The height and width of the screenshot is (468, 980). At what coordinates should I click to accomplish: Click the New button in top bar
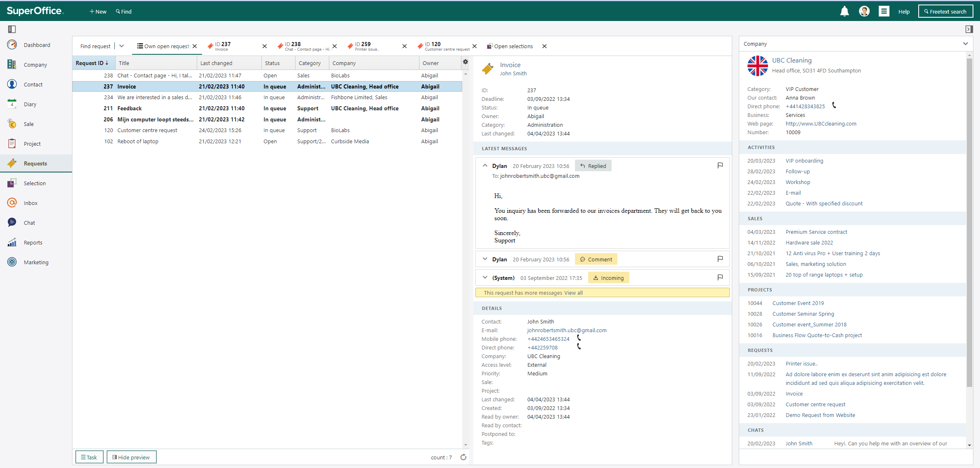[98, 12]
